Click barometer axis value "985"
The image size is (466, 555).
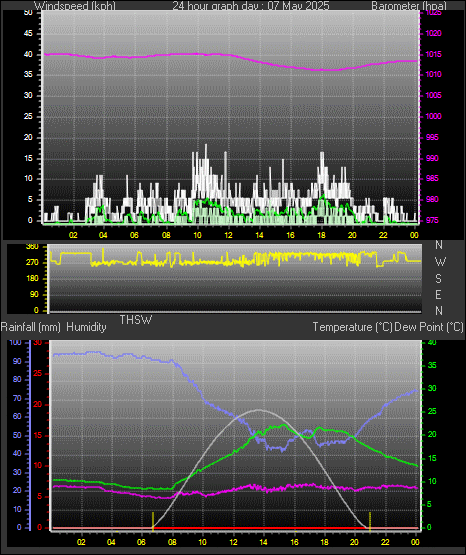[x=432, y=178]
